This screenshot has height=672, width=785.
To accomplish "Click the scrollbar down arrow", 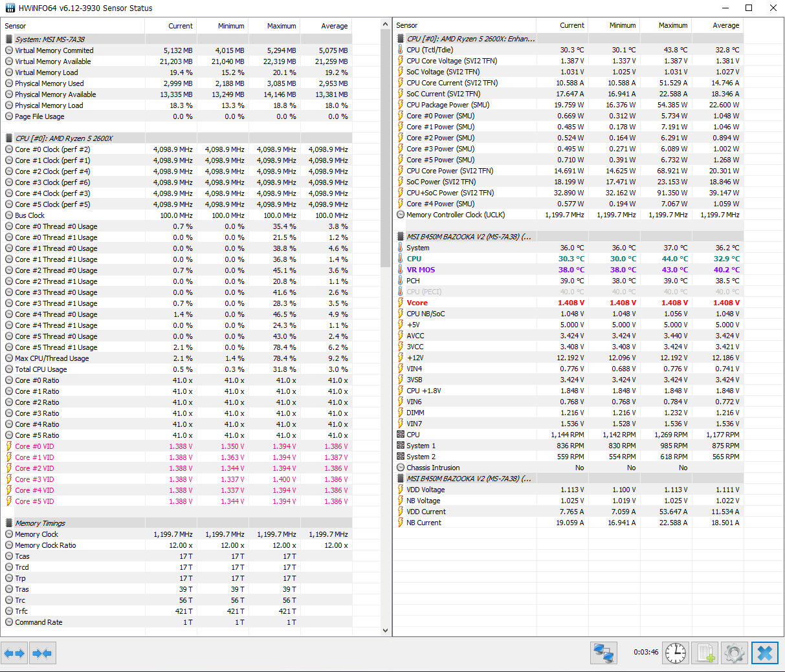I will click(386, 630).
